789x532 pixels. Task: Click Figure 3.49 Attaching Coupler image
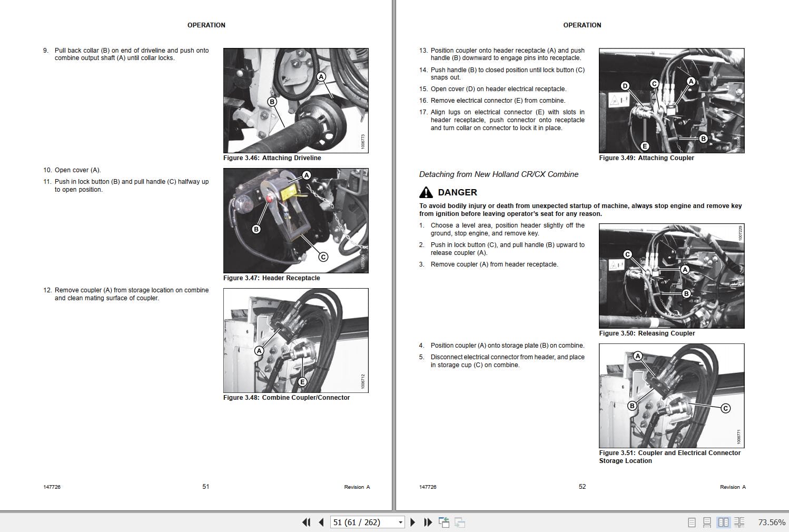click(672, 101)
